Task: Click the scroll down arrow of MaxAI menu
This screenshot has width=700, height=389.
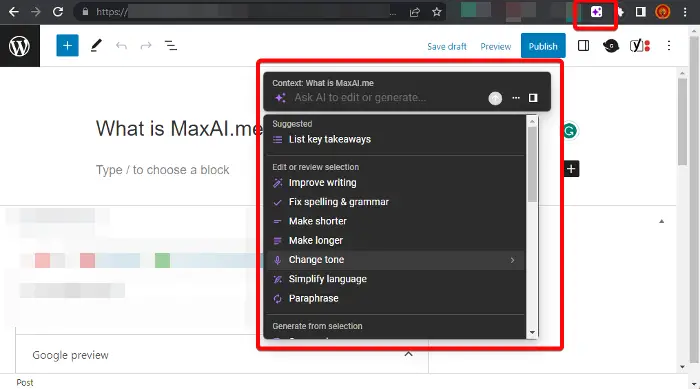Action: coord(532,332)
